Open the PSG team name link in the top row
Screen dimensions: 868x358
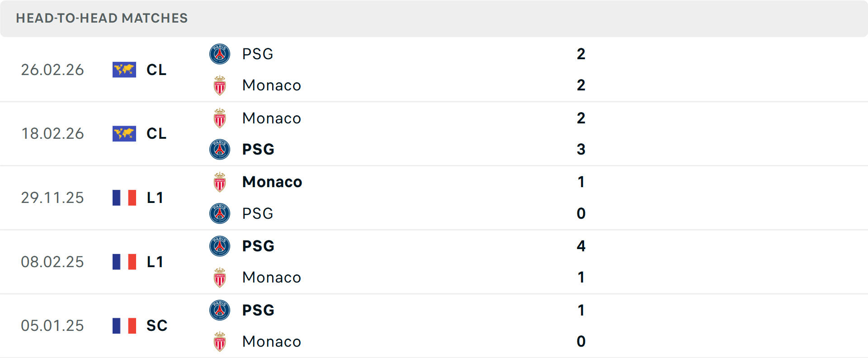coord(257,54)
